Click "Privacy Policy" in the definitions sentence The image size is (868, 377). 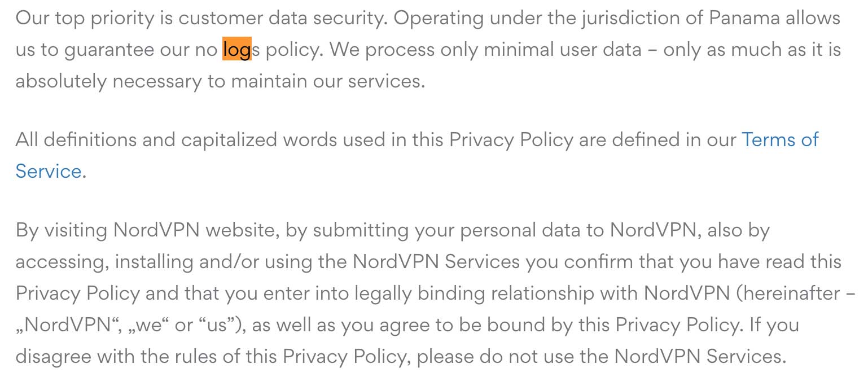[x=511, y=139]
